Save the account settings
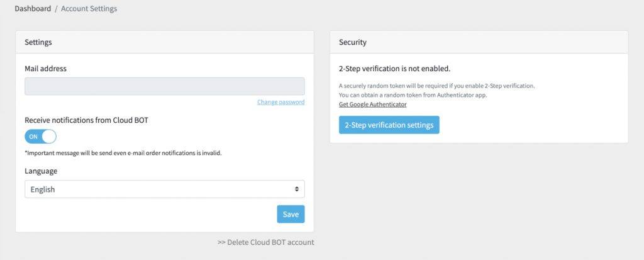Image resolution: width=644 pixels, height=260 pixels. click(x=291, y=214)
